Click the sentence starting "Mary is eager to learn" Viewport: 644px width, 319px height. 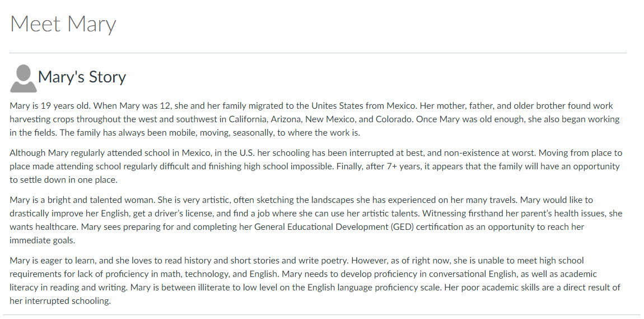coord(180,261)
